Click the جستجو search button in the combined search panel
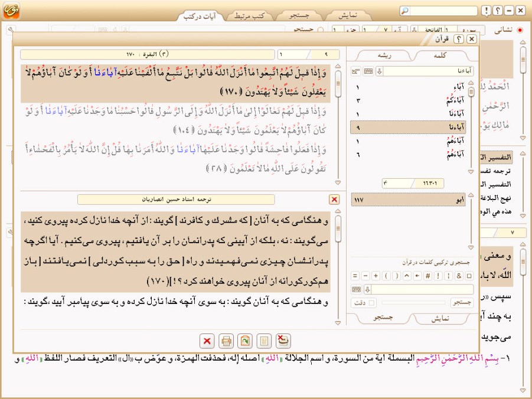532x399 pixels. [x=462, y=303]
